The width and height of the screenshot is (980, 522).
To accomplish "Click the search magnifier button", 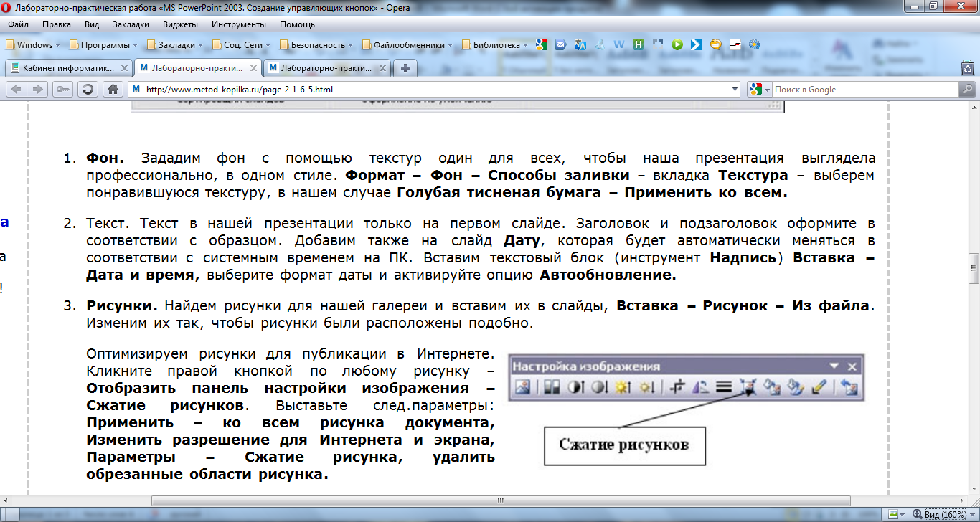I will coord(967,90).
